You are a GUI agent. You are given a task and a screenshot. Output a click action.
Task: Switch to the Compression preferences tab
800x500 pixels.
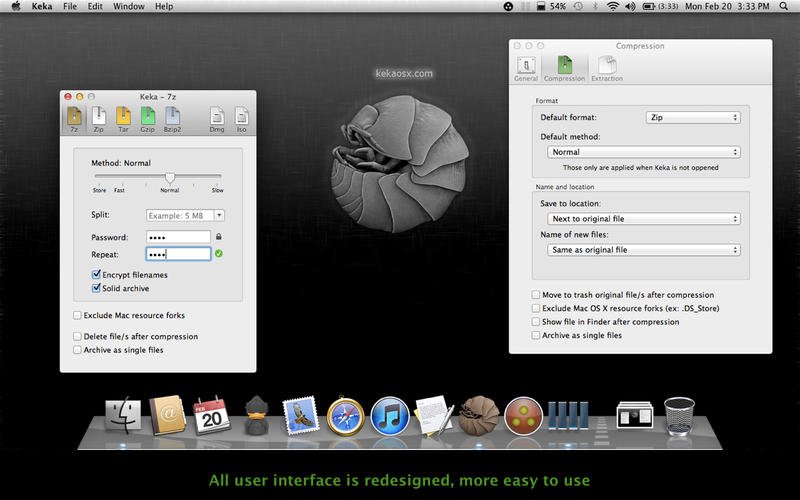[564, 69]
